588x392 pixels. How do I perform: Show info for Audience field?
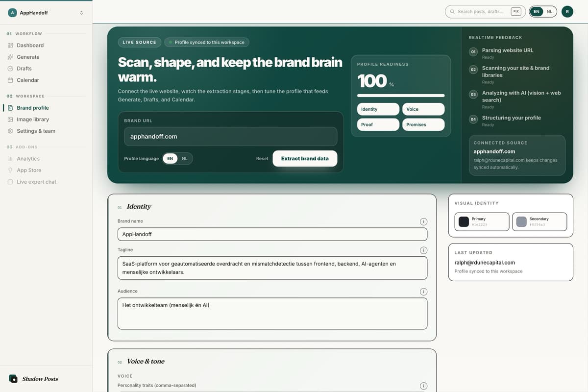(424, 292)
